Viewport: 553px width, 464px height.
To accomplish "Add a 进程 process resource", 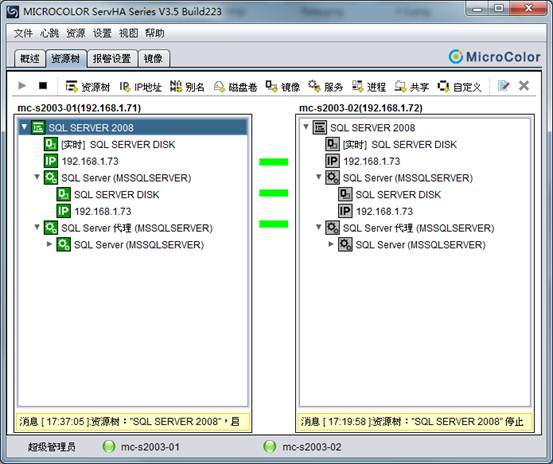I will click(x=369, y=86).
